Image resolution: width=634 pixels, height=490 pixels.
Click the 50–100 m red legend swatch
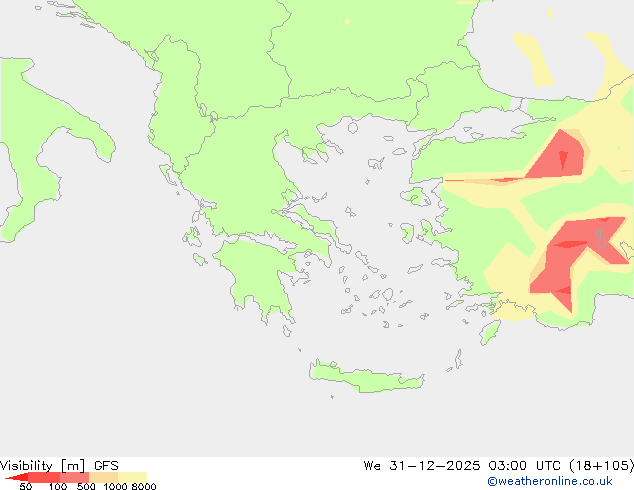pyautogui.click(x=44, y=477)
